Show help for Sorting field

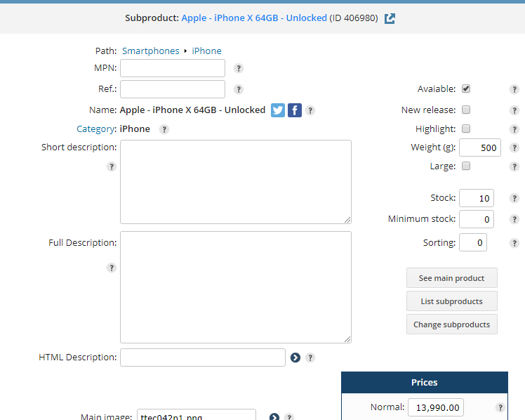point(514,243)
